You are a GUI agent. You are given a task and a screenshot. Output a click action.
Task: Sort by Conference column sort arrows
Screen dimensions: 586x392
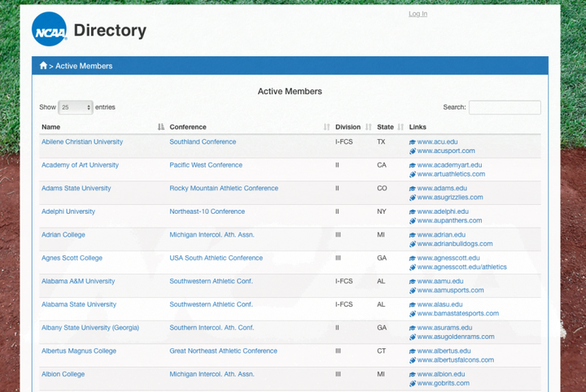coord(326,127)
